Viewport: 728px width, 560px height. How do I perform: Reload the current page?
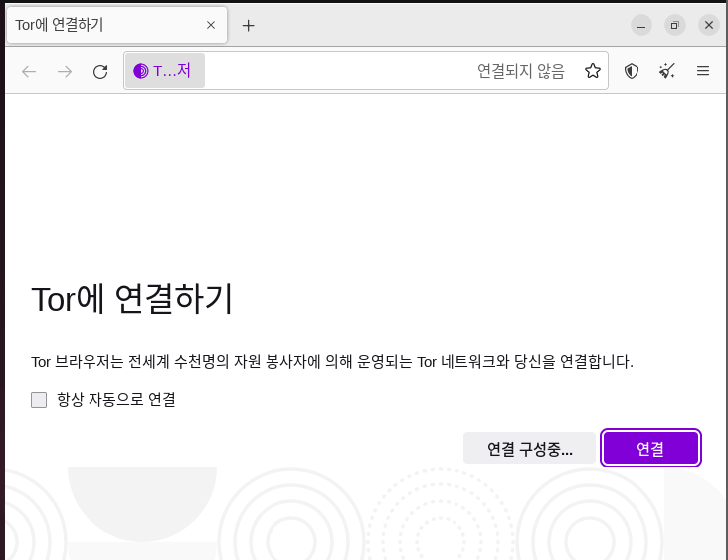click(x=100, y=71)
